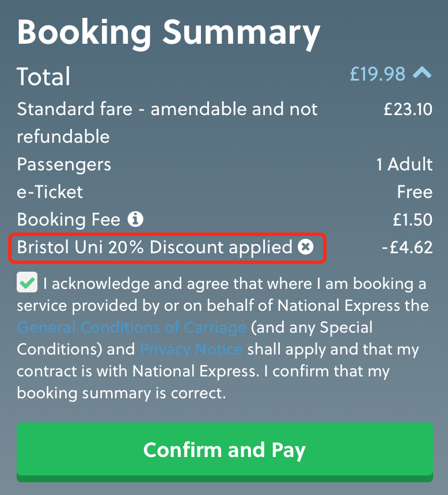The width and height of the screenshot is (448, 495).
Task: Select the Total label
Action: click(44, 77)
